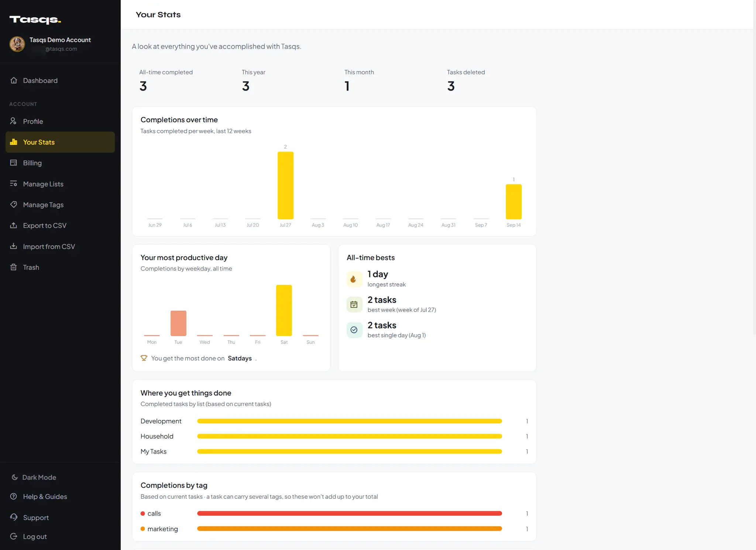
Task: Click the Manage Tags tag icon
Action: 14,204
